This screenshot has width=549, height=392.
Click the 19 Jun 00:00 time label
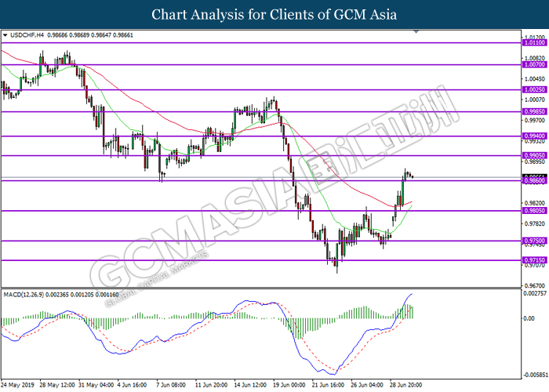(x=289, y=385)
